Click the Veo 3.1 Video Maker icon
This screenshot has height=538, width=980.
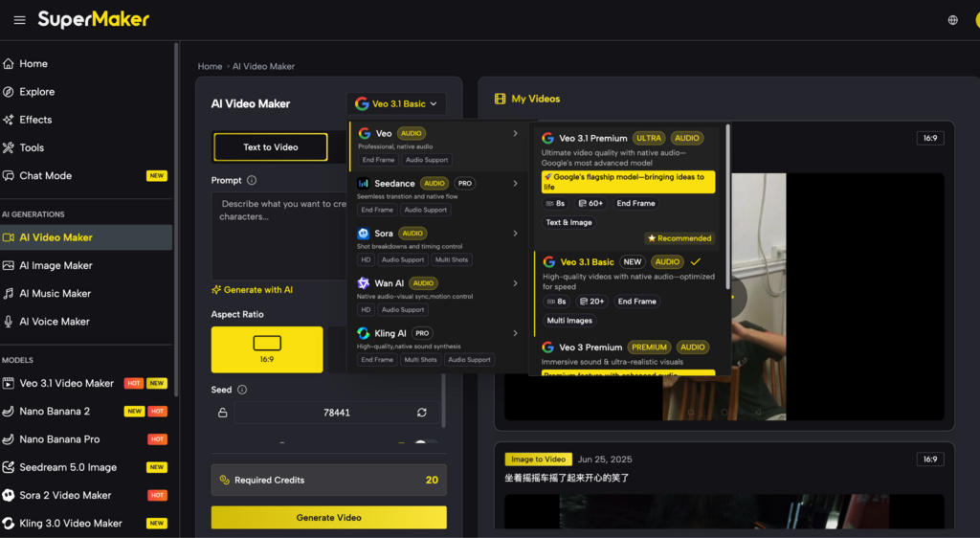8,383
